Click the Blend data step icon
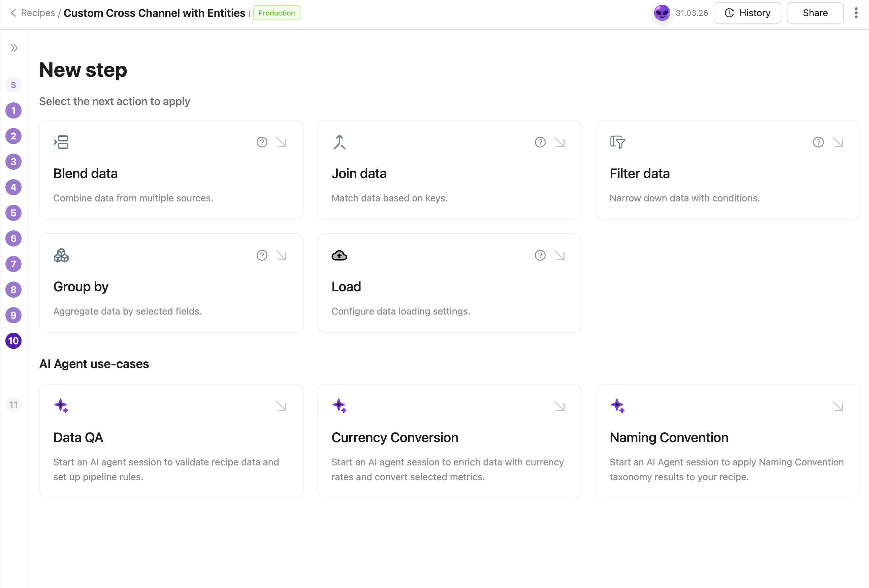This screenshot has width=869, height=588. pyautogui.click(x=61, y=142)
